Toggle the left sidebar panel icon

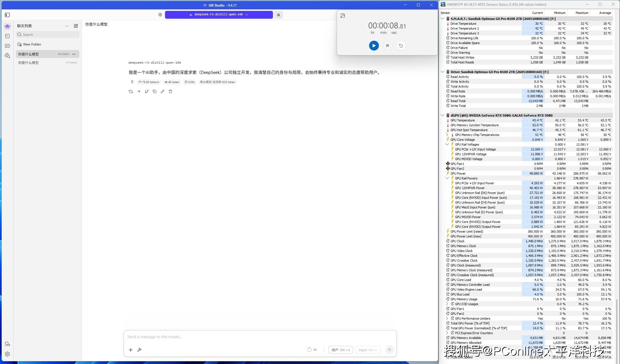[7, 15]
